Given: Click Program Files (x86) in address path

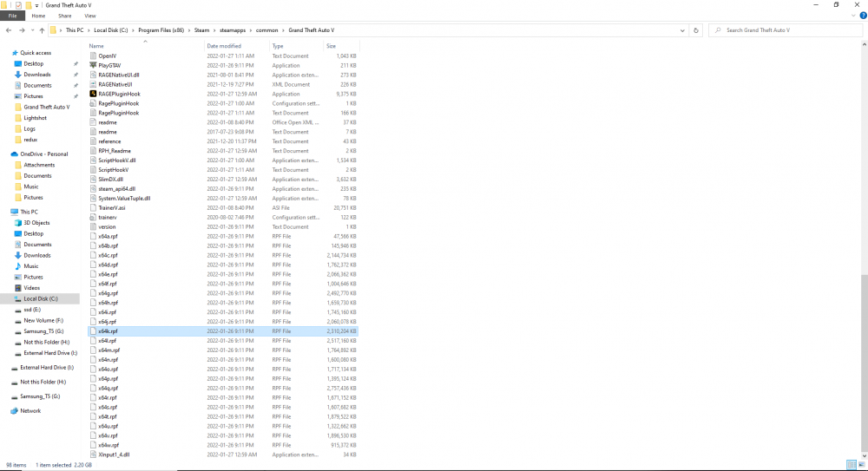Looking at the screenshot, I should (161, 30).
